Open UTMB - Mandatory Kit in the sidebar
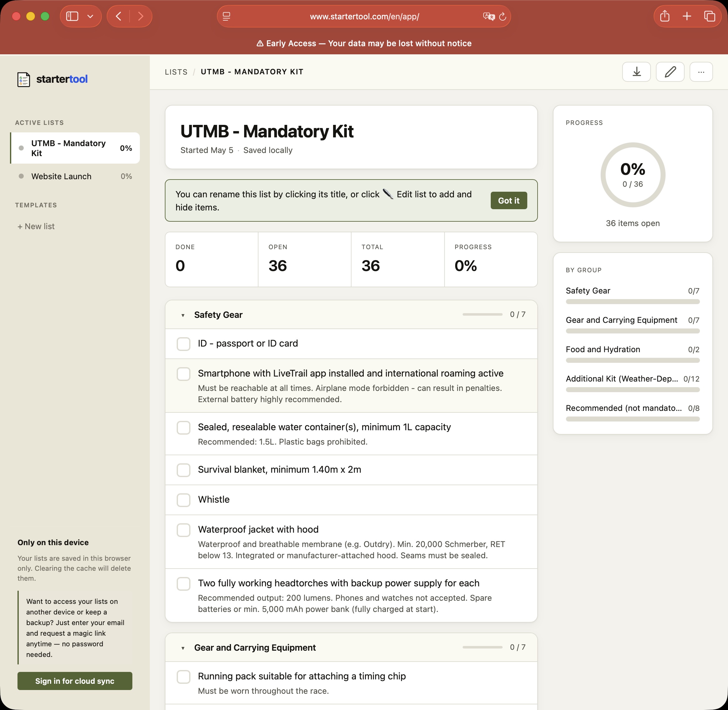This screenshot has height=710, width=728. click(x=75, y=148)
